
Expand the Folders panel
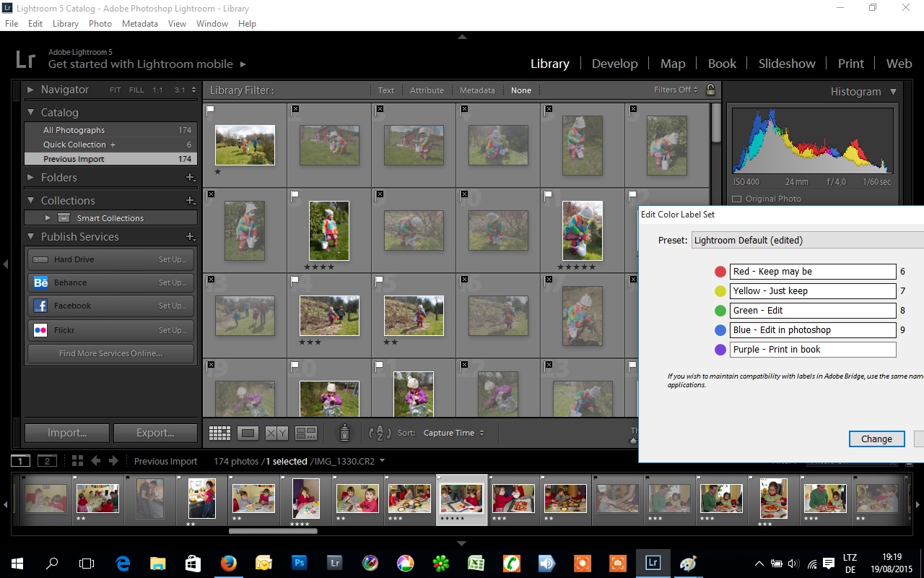point(31,178)
